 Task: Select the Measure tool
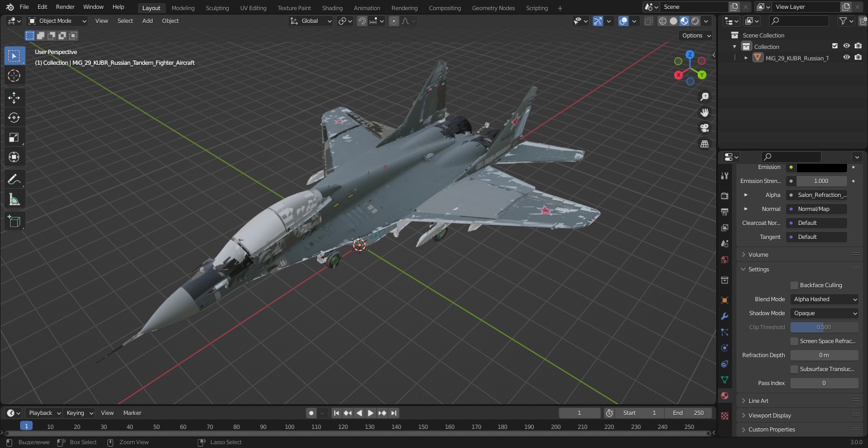[14, 200]
